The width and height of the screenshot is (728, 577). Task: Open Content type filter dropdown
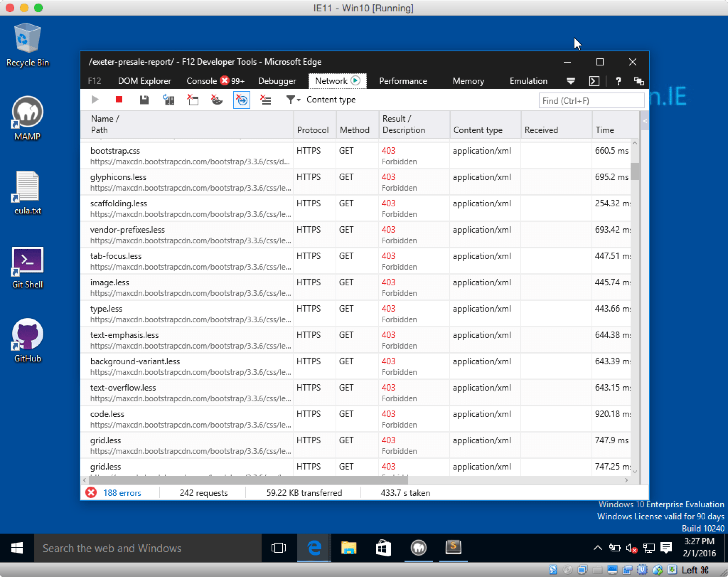294,100
